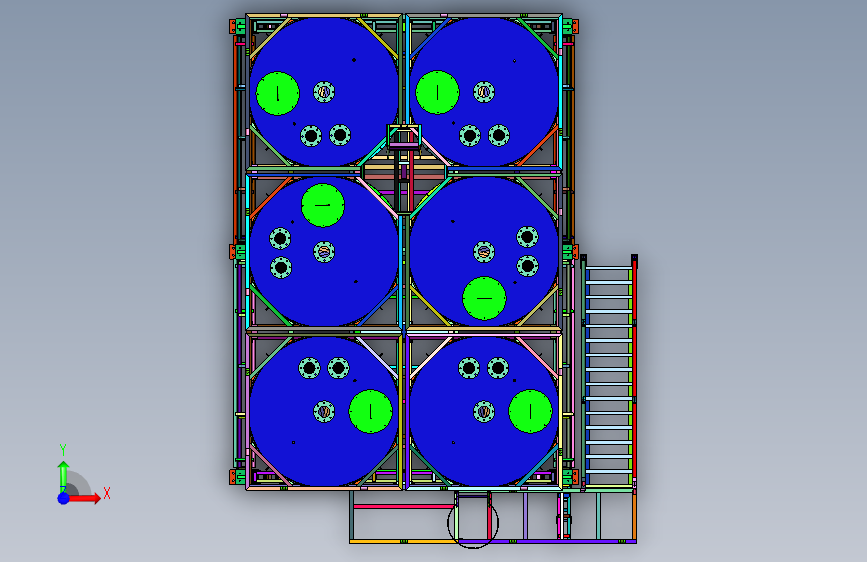The width and height of the screenshot is (867, 562).
Task: Click the blue origin ball of the view triad
Action: pos(64,498)
